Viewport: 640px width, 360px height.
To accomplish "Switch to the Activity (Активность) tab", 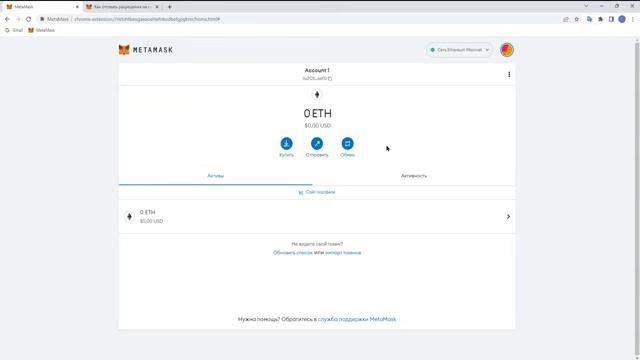I will [x=414, y=176].
